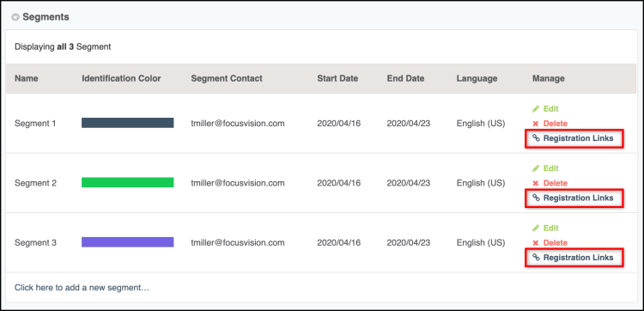Screen dimensions: 644x311
Task: Click Start Date column header
Action: point(337,78)
